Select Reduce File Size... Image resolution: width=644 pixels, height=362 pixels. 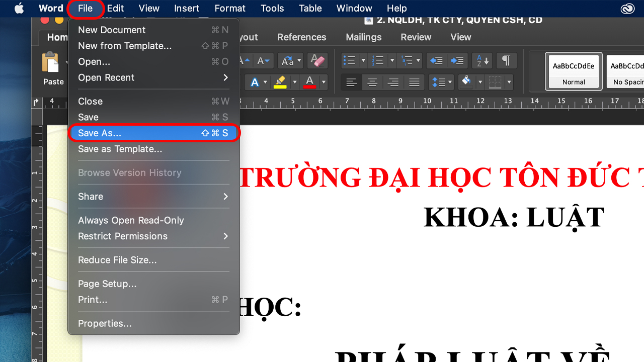(x=153, y=260)
